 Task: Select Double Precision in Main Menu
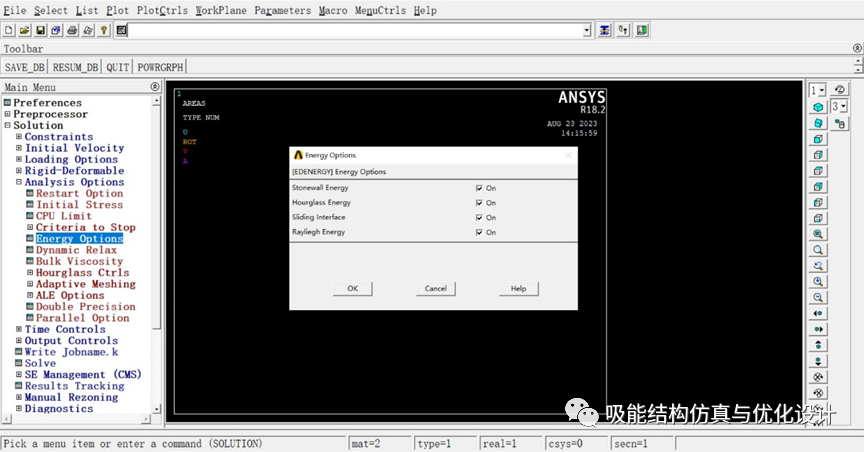(x=85, y=306)
